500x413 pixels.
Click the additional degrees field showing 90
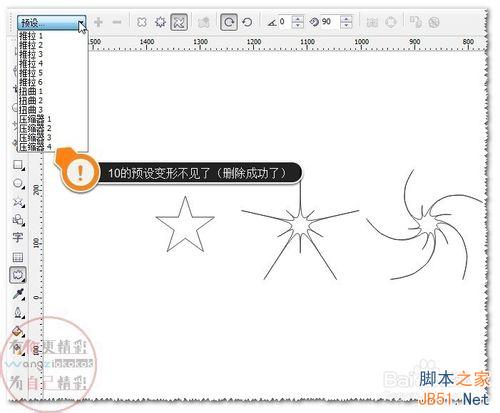coord(330,22)
